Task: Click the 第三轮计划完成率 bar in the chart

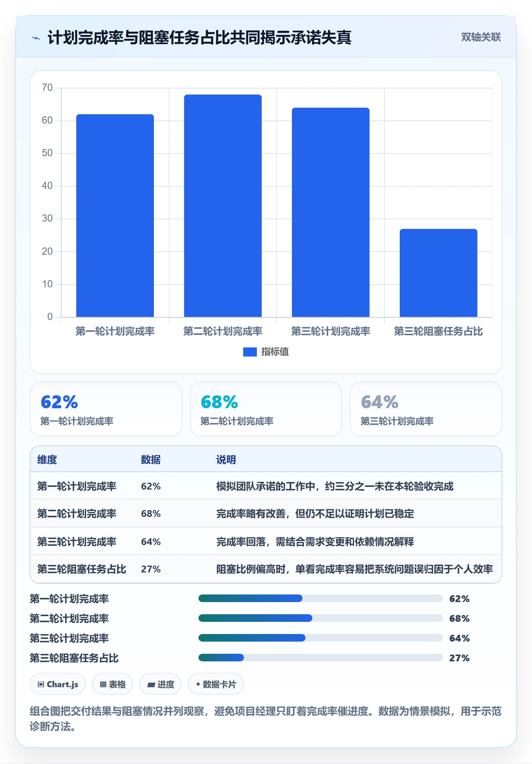Action: click(x=331, y=212)
